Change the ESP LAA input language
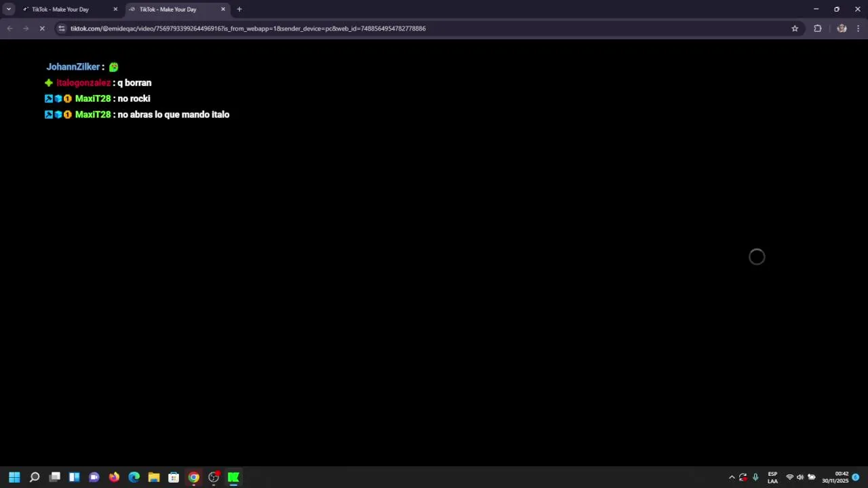Image resolution: width=868 pixels, height=488 pixels. (772, 477)
